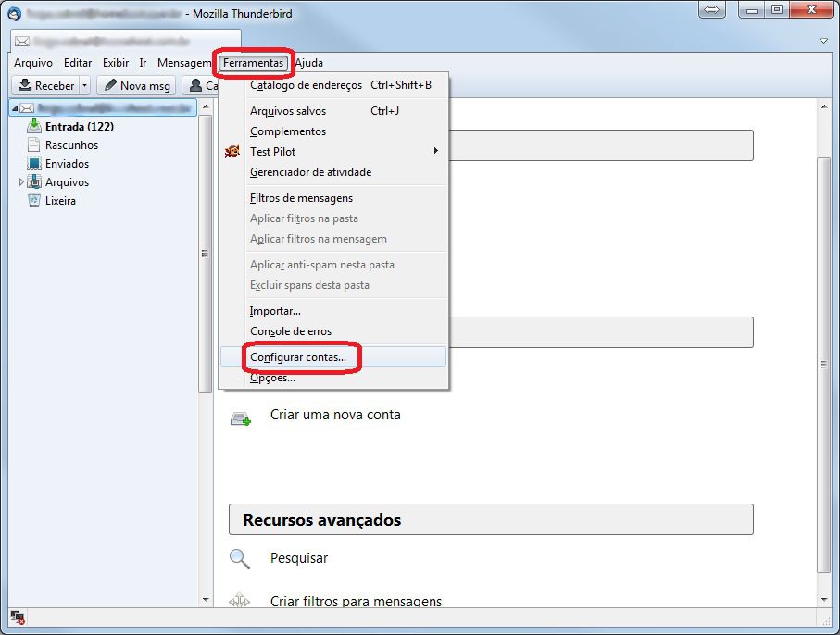Click the Arquivos archive icon

pos(34,181)
